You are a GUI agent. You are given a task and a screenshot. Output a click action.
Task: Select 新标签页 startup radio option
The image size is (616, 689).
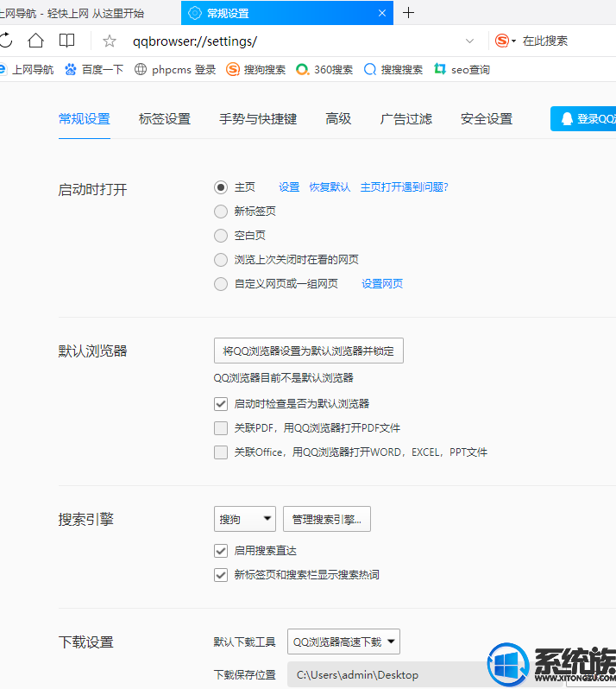[x=221, y=212]
